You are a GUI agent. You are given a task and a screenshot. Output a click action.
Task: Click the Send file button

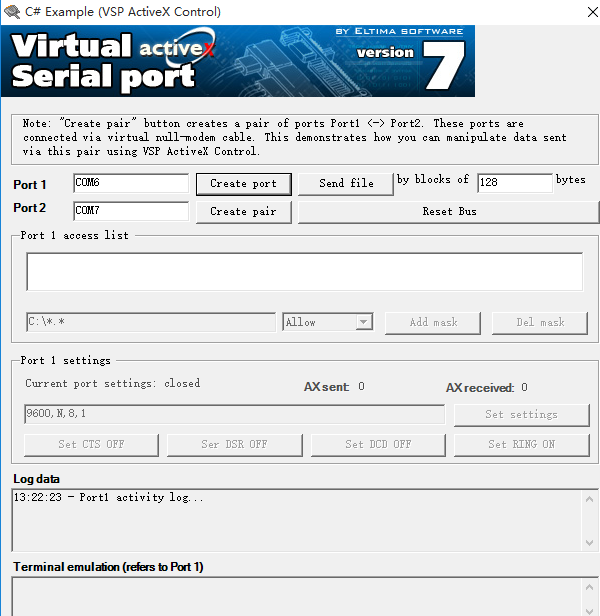click(346, 183)
